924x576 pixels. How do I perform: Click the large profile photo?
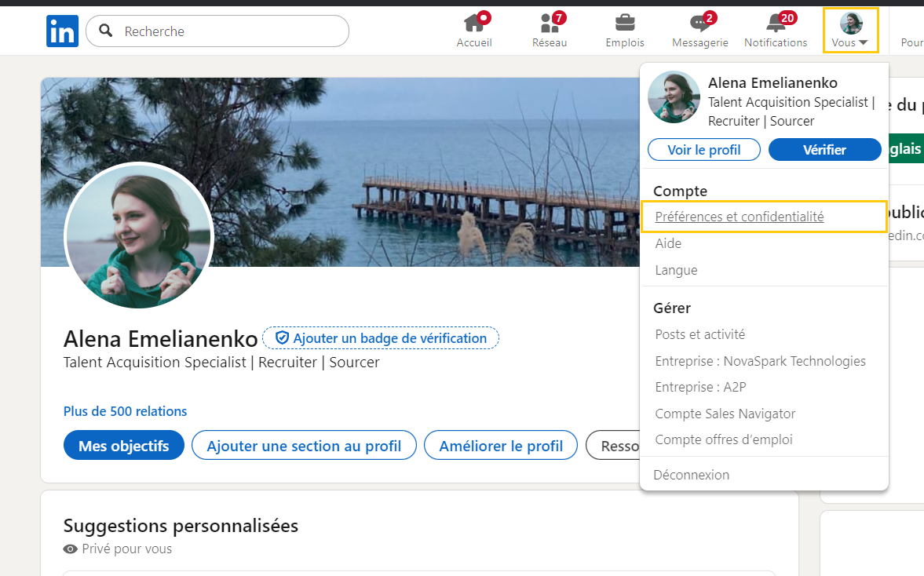coord(139,237)
